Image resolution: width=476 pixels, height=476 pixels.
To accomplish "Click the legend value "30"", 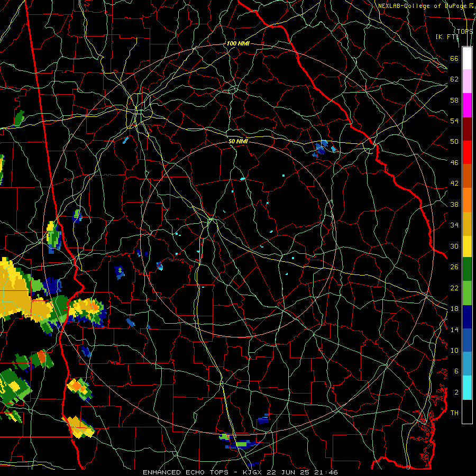I will pos(454,246).
